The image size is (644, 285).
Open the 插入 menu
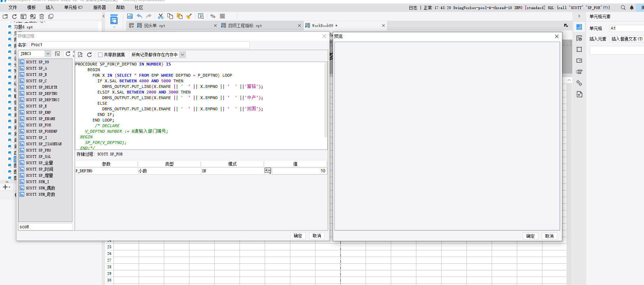pos(50,7)
